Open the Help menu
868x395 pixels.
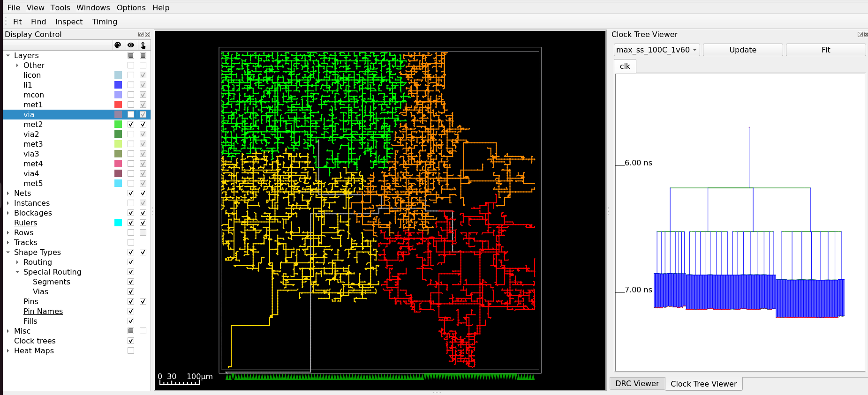pos(161,7)
